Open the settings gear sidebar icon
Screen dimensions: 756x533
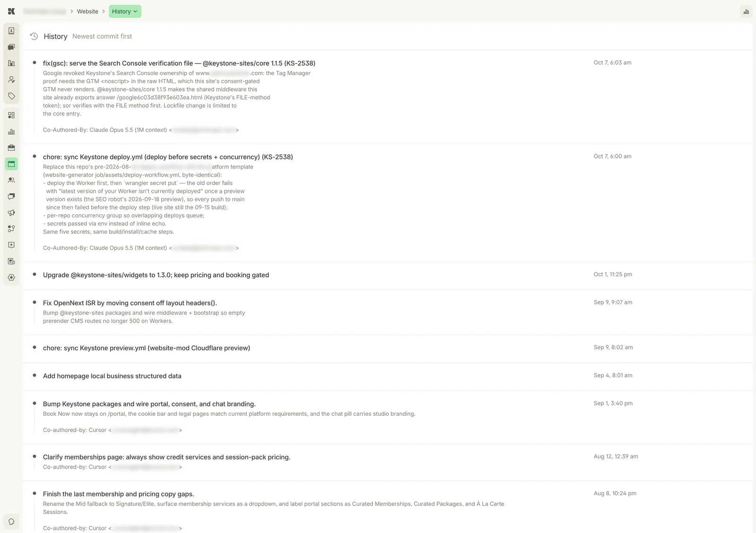click(11, 277)
